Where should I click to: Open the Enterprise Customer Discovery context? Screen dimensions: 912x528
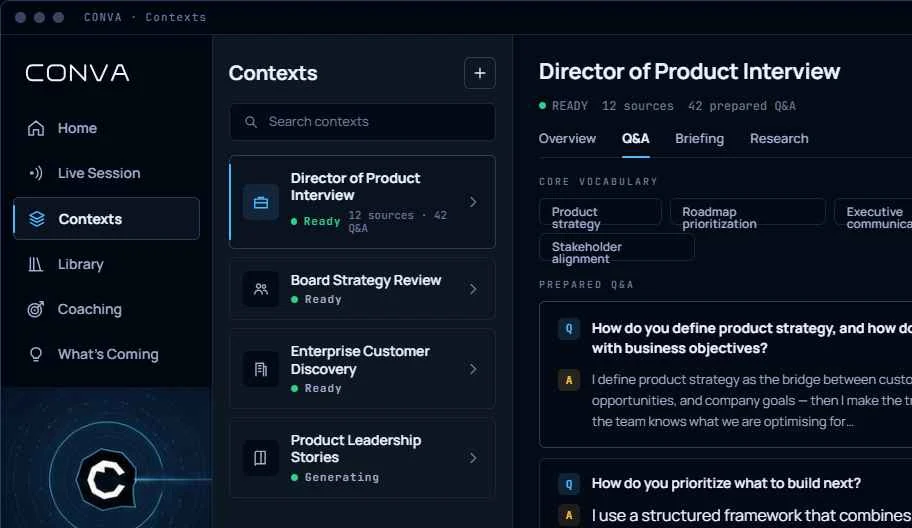[362, 369]
